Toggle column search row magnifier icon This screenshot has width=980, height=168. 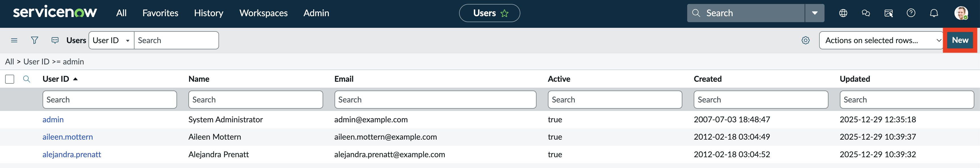coord(27,79)
